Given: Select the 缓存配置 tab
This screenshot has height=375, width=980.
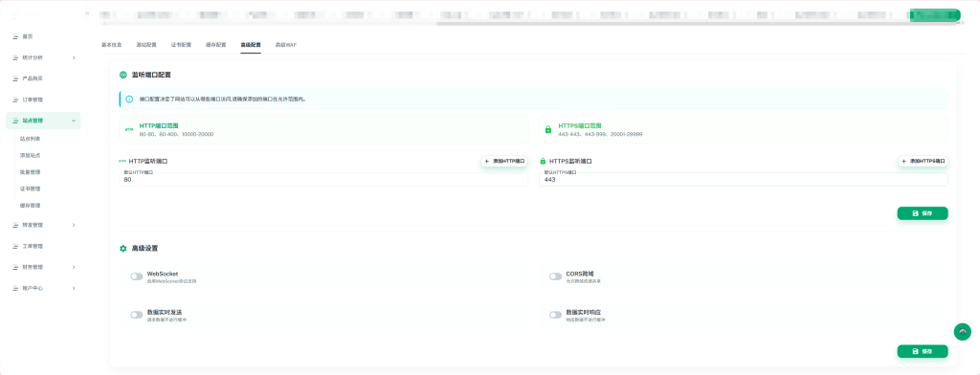Looking at the screenshot, I should (215, 45).
